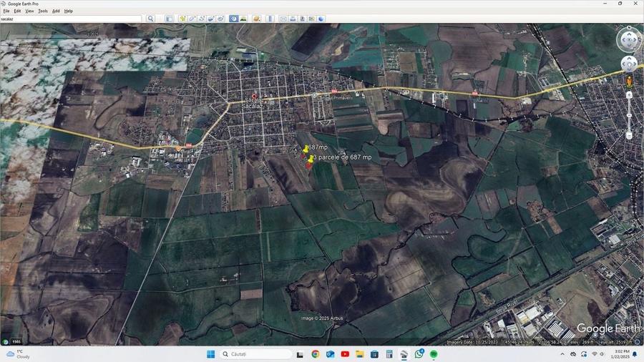Image resolution: width=644 pixels, height=362 pixels.
Task: Add a new placemark
Action: 183,19
